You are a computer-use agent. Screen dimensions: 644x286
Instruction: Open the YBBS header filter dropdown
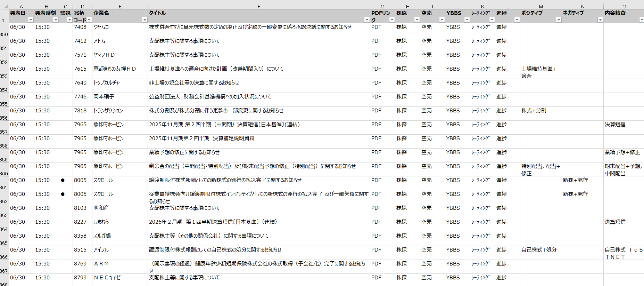coord(467,20)
